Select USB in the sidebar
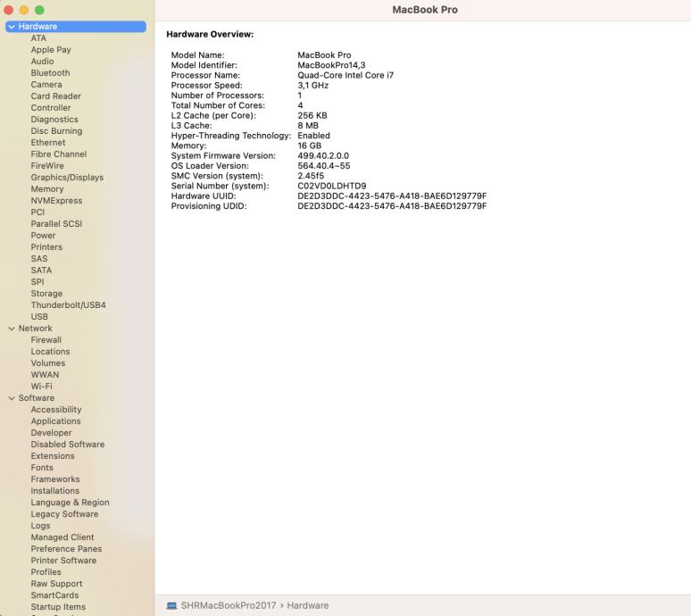The image size is (691, 616). pos(39,317)
